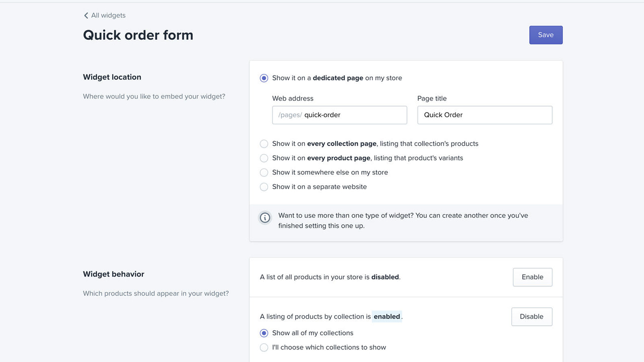This screenshot has height=362, width=644.
Task: Choose "Show it on a separate website"
Action: [264, 187]
